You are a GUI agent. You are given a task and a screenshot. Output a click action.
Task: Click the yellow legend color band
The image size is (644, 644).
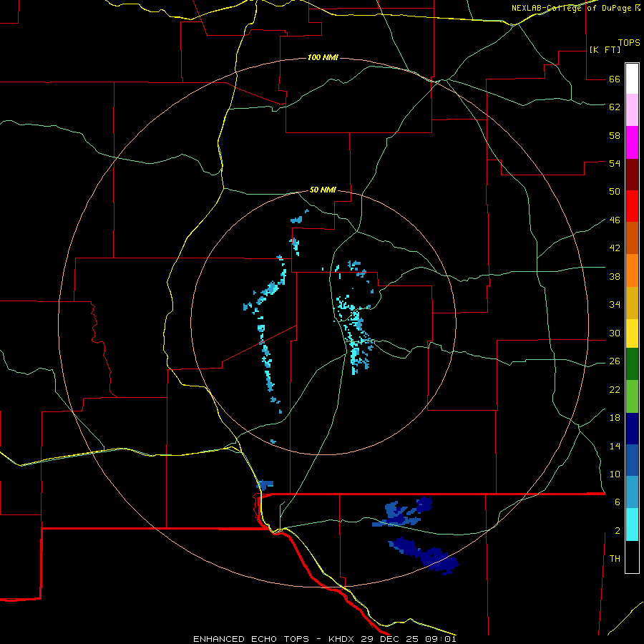(x=632, y=333)
